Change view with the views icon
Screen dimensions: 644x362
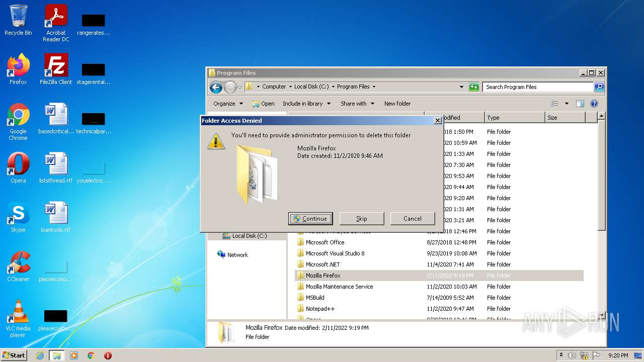click(554, 104)
